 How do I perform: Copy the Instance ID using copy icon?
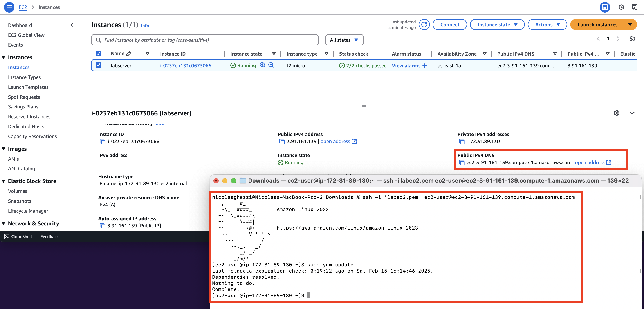[102, 141]
